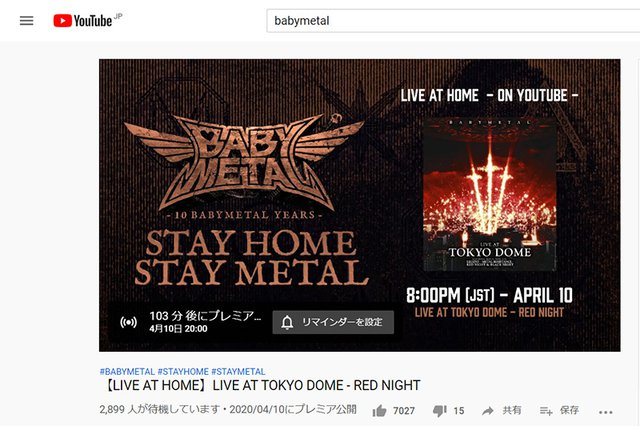Open the #STAYHOME hashtag link
This screenshot has height=426, width=640.
coord(183,372)
